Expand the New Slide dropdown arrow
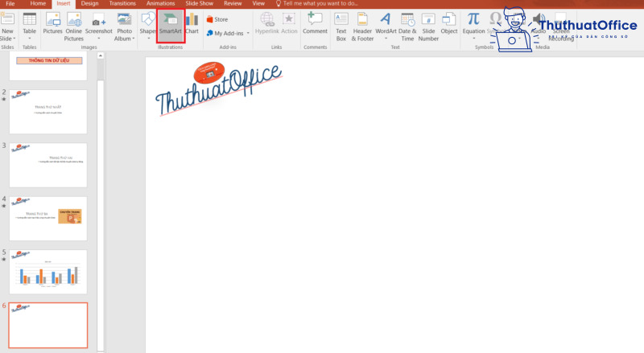The height and width of the screenshot is (353, 644). pos(14,39)
